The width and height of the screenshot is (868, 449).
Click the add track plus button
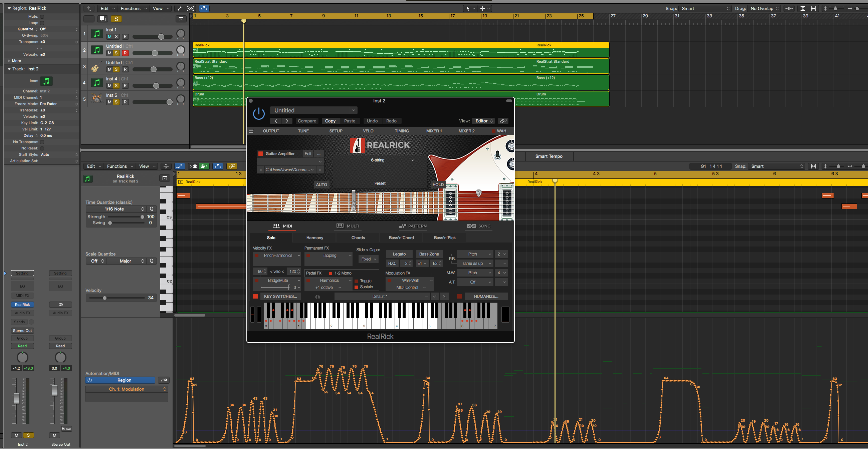89,19
